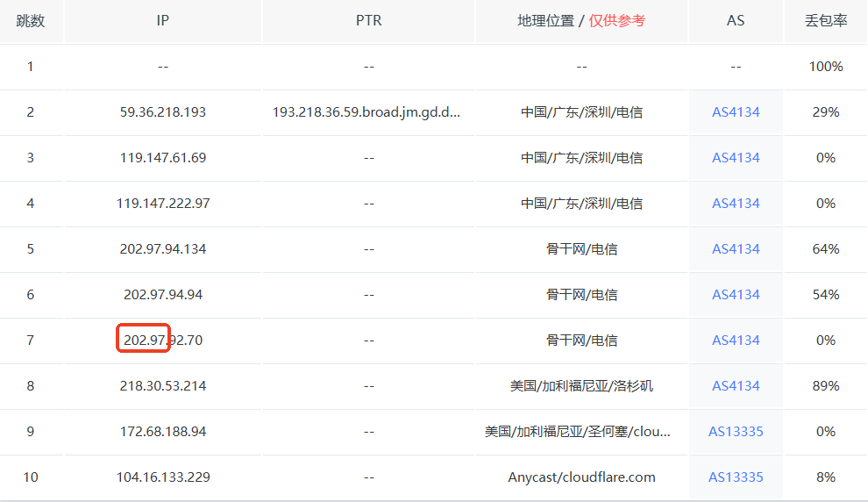Select the 跳数 column header
The image size is (868, 502).
tap(31, 20)
